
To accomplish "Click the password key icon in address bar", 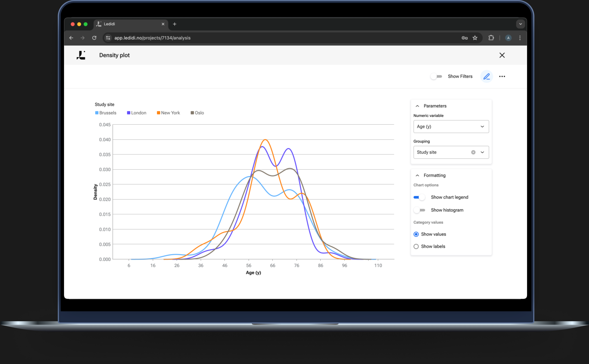I will (464, 38).
